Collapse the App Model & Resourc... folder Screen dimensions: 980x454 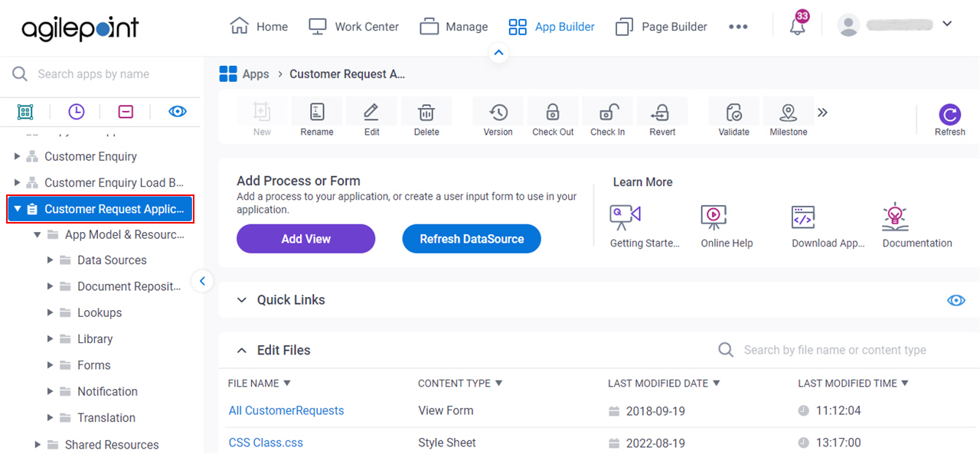pyautogui.click(x=38, y=234)
